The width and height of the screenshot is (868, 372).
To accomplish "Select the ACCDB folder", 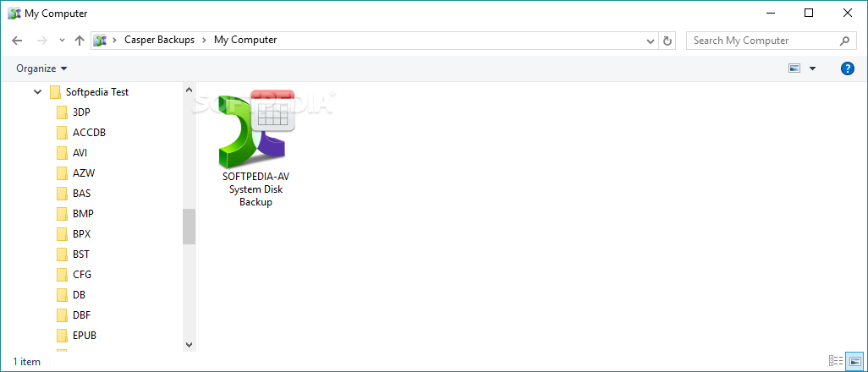I will [x=89, y=133].
